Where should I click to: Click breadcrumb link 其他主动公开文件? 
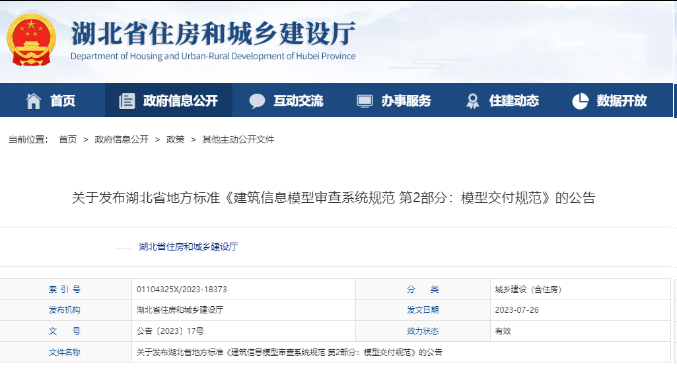(x=238, y=139)
